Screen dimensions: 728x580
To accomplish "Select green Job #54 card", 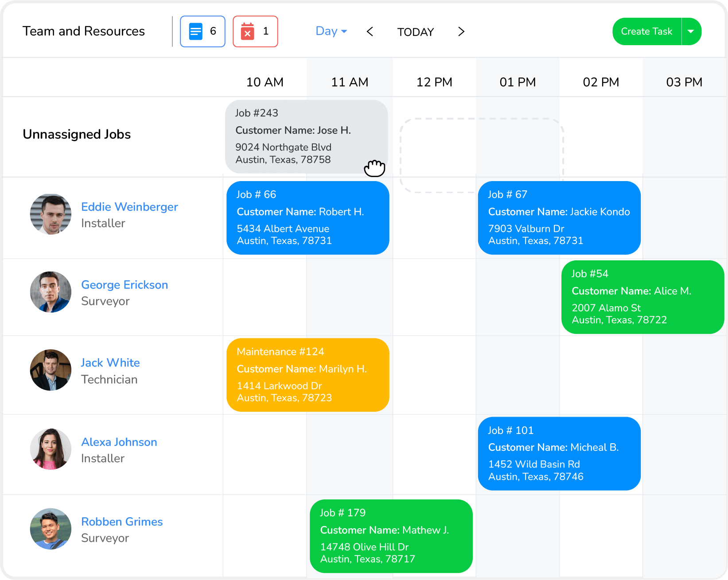I will 642,297.
